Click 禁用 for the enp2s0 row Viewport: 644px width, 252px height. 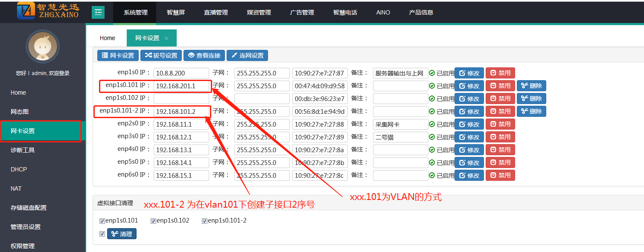500,125
